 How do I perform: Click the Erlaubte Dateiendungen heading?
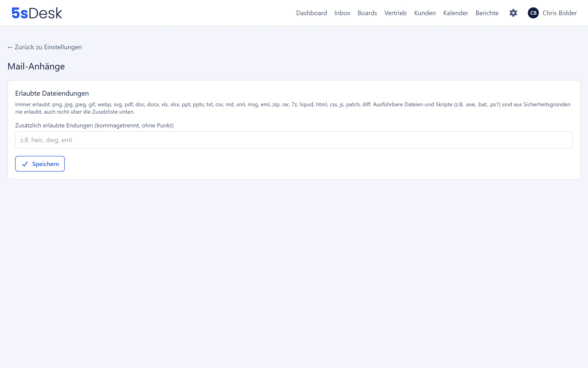52,93
